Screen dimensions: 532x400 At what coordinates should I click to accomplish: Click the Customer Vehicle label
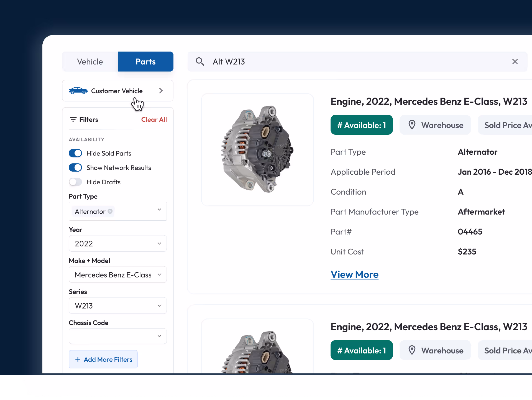coord(117,91)
